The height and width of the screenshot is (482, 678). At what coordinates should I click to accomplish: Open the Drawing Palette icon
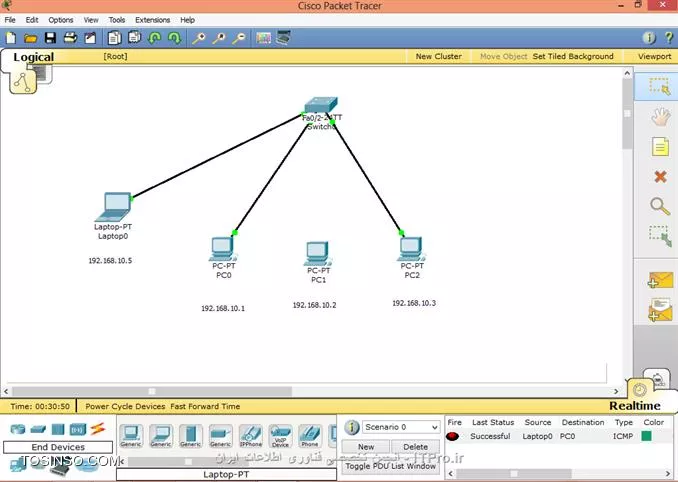click(263, 38)
